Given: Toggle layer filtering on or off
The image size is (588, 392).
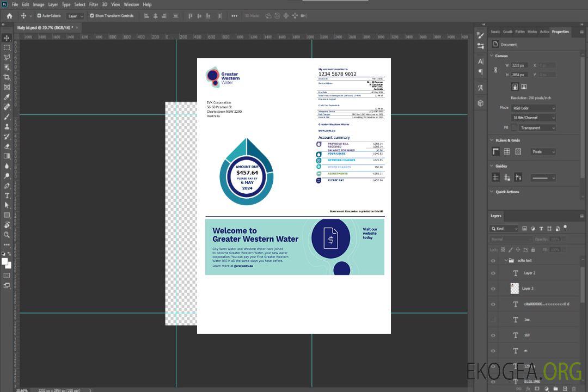Looking at the screenshot, I should [x=565, y=227].
